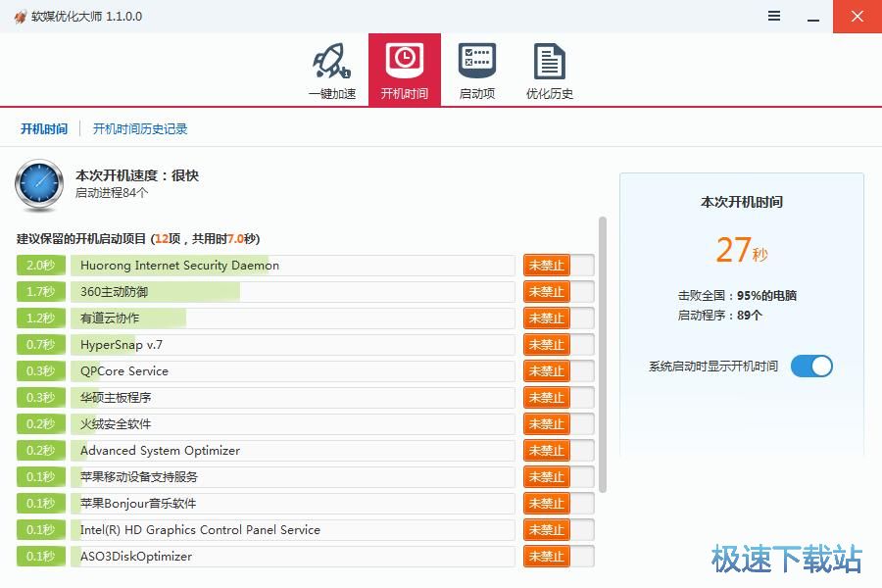Toggle 未禁止 switch for QPCore Service
882x588 pixels.
559,370
